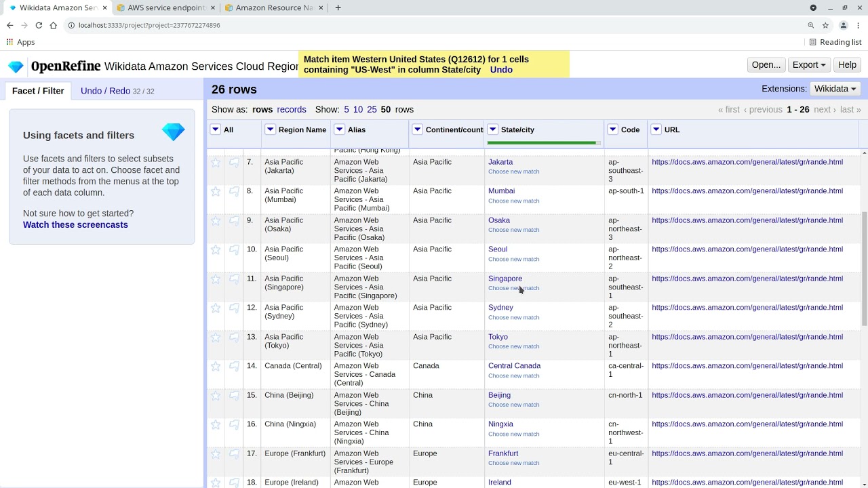
Task: Flag row 10 Asia Pacific (Seoul)
Action: (x=234, y=250)
